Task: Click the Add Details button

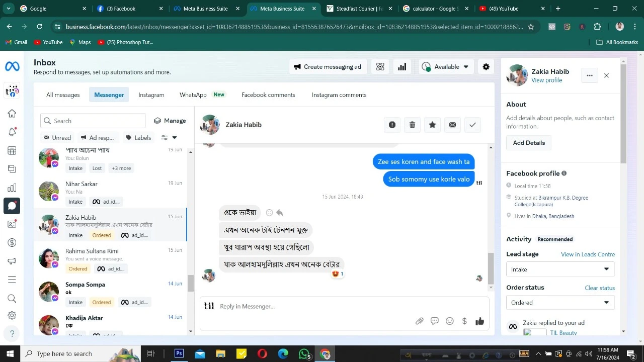Action: click(x=529, y=143)
